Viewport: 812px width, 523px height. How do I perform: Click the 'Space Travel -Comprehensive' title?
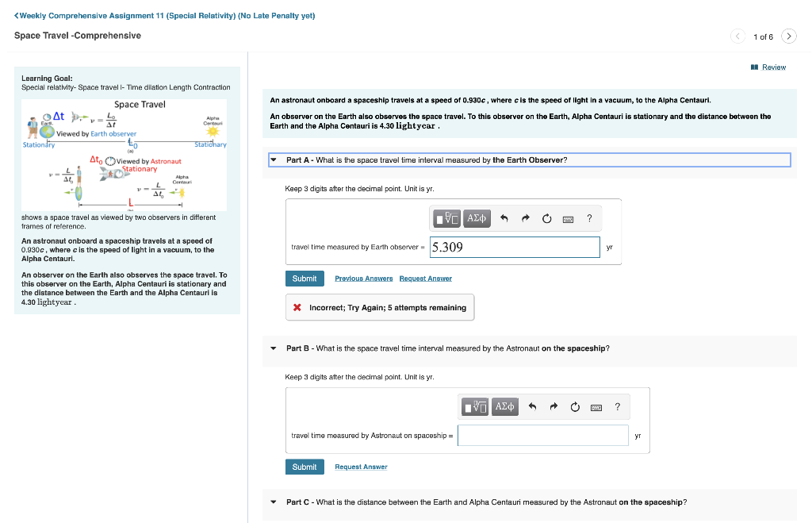[78, 35]
